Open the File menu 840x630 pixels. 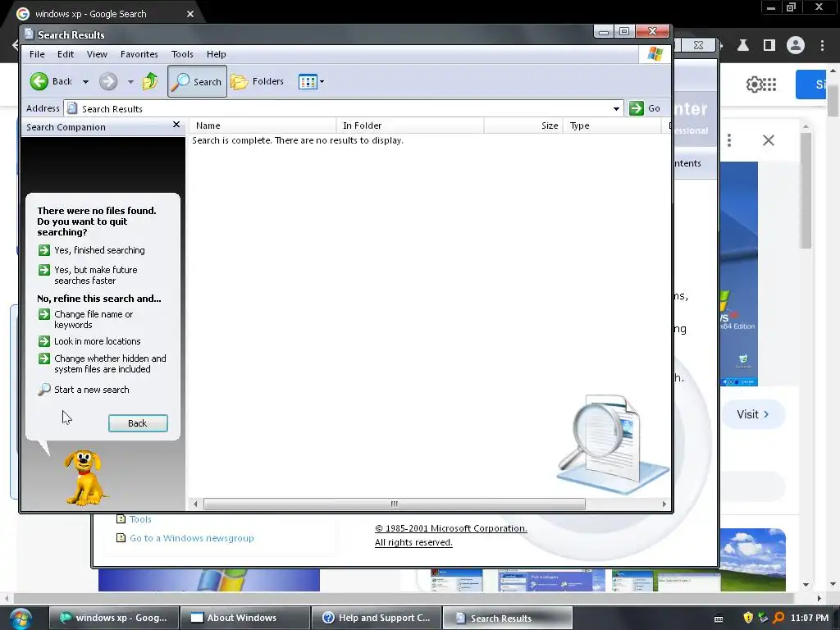click(x=37, y=54)
